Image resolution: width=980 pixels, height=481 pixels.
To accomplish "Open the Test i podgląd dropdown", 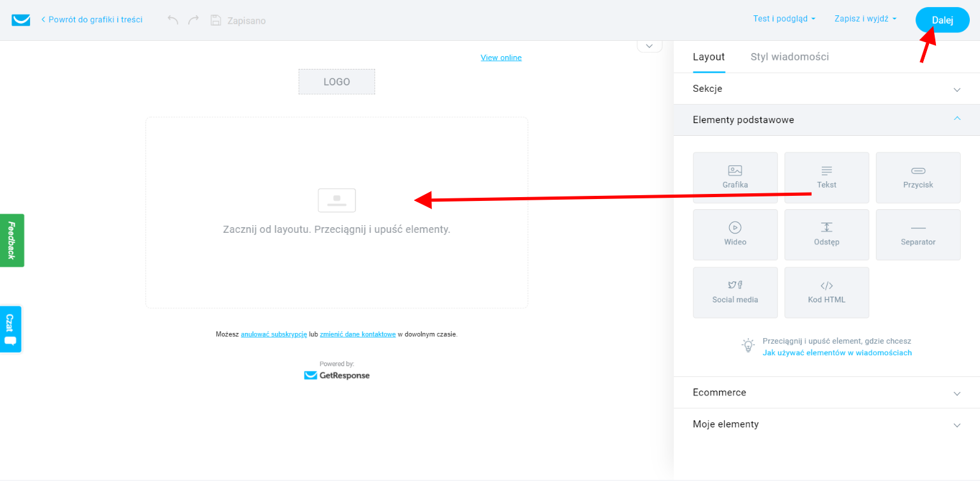I will click(783, 18).
